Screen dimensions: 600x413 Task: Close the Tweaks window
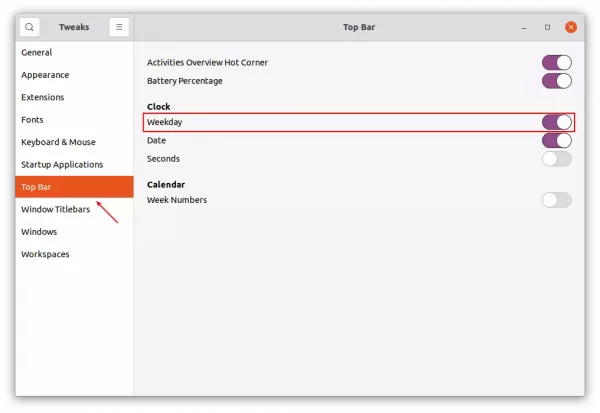click(x=571, y=27)
